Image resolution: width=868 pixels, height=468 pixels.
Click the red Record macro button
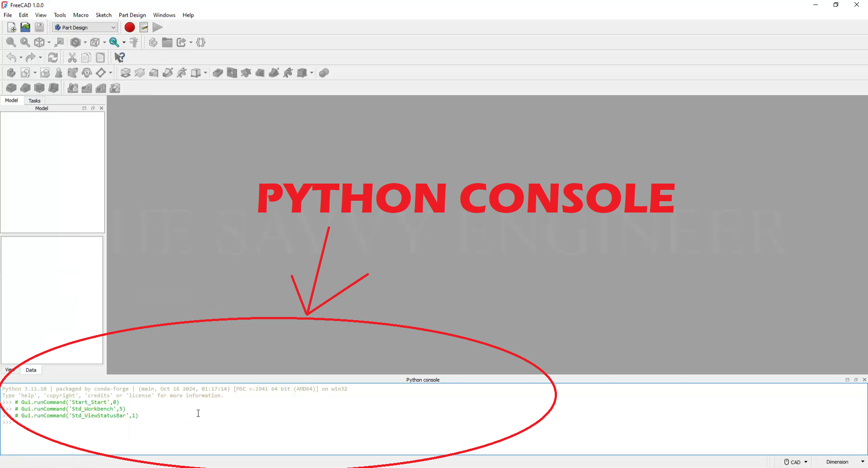[130, 28]
